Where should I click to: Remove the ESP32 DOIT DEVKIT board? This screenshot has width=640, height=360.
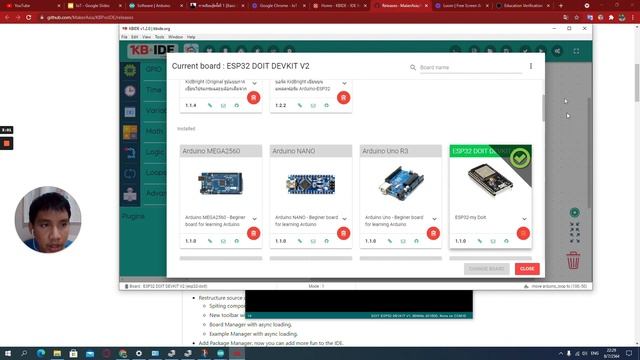(523, 233)
